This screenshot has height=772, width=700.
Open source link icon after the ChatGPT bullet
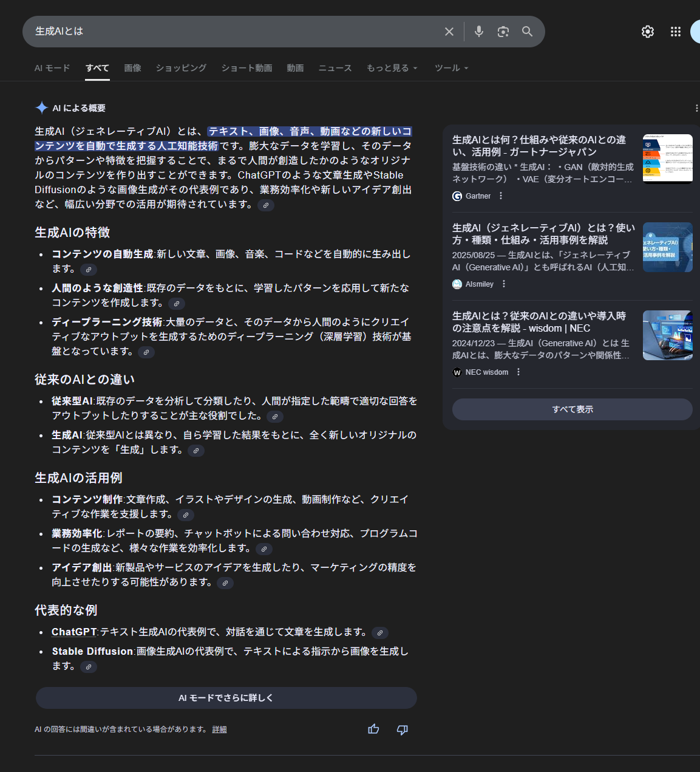pos(380,633)
